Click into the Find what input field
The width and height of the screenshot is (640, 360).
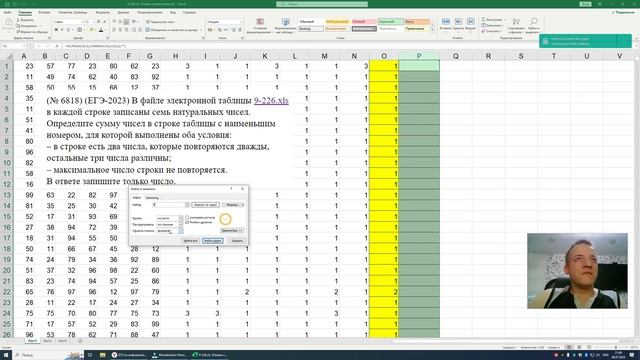(x=168, y=205)
